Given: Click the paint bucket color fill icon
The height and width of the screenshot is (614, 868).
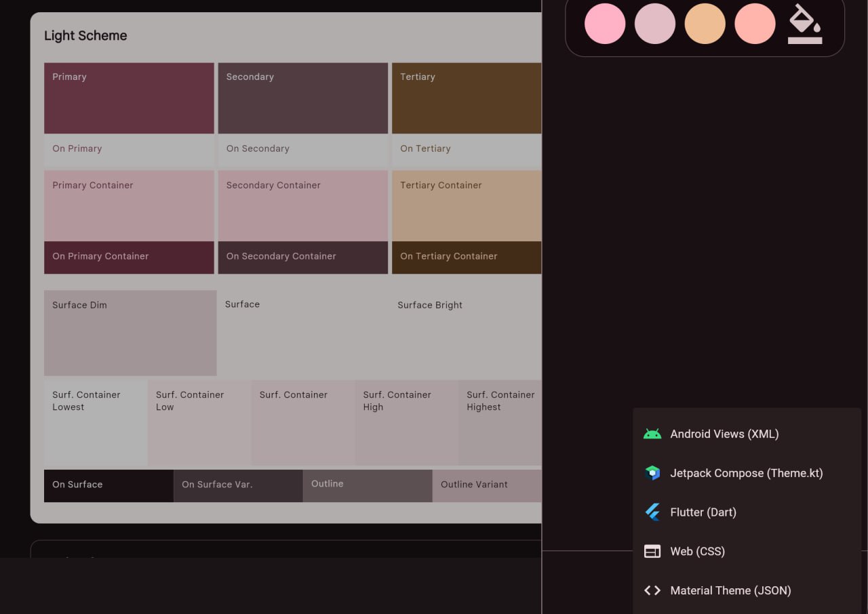Looking at the screenshot, I should [x=804, y=24].
